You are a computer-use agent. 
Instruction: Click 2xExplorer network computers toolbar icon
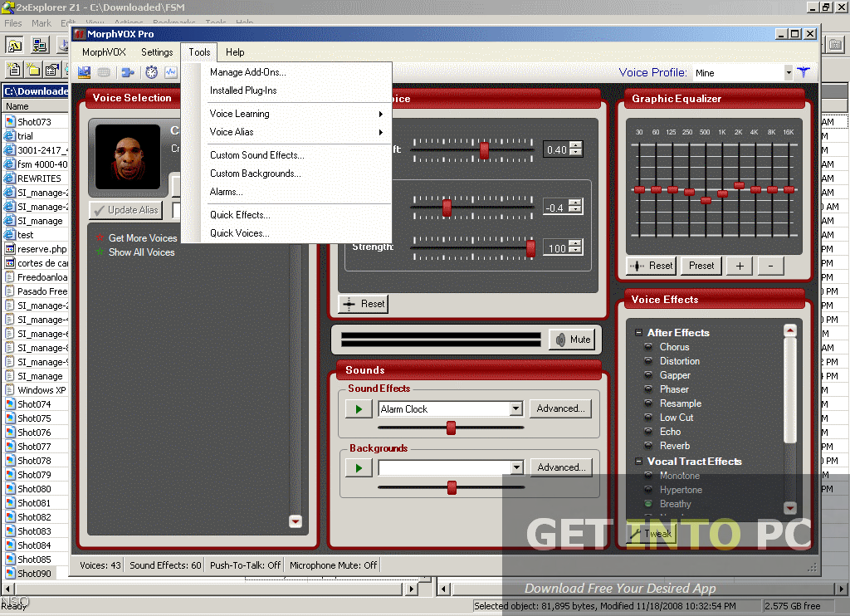click(40, 45)
